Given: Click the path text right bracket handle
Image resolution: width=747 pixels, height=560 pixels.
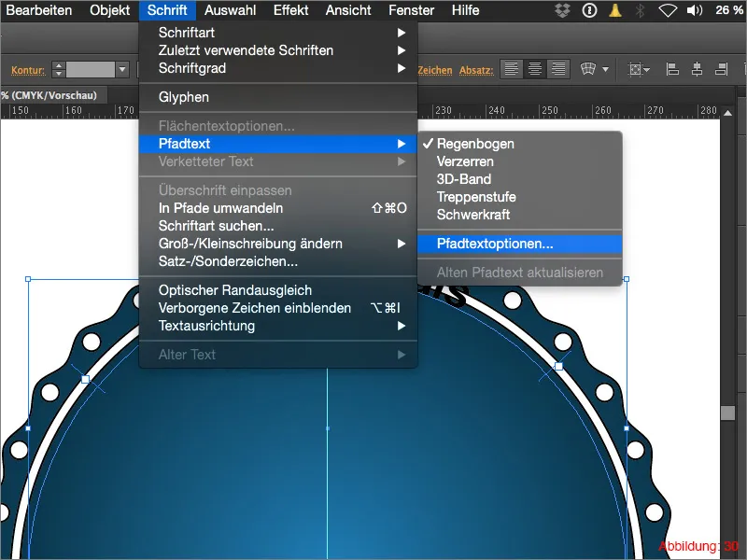Looking at the screenshot, I should coord(558,366).
